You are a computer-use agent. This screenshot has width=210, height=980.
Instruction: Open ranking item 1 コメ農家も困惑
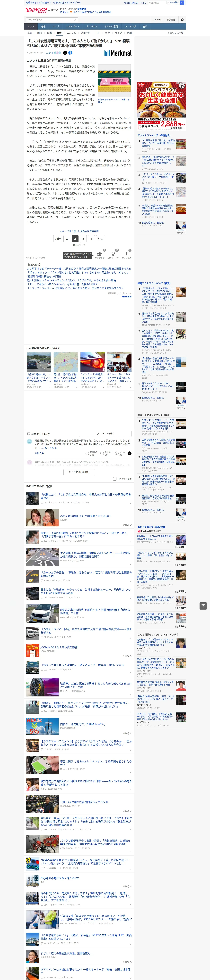coord(158,143)
